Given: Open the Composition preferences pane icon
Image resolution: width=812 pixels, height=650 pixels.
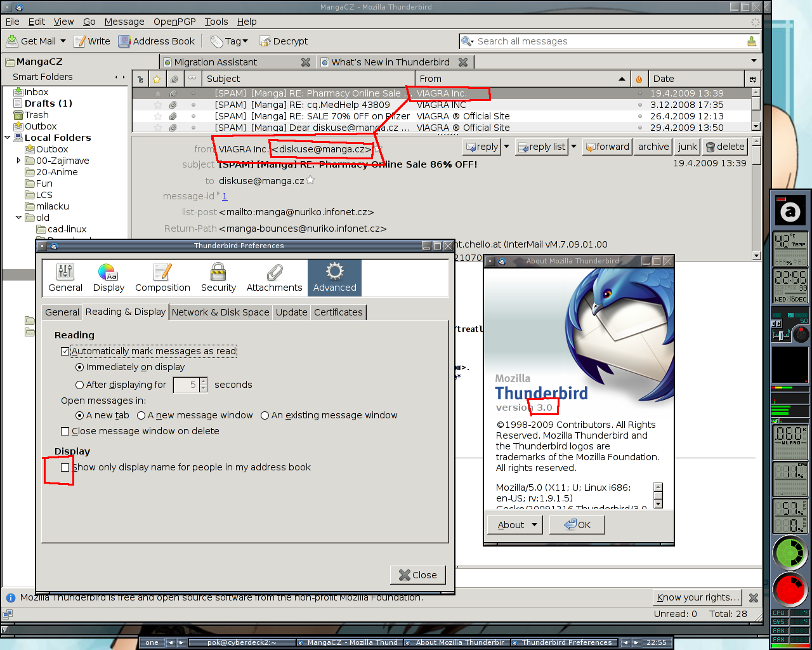Looking at the screenshot, I should [162, 278].
